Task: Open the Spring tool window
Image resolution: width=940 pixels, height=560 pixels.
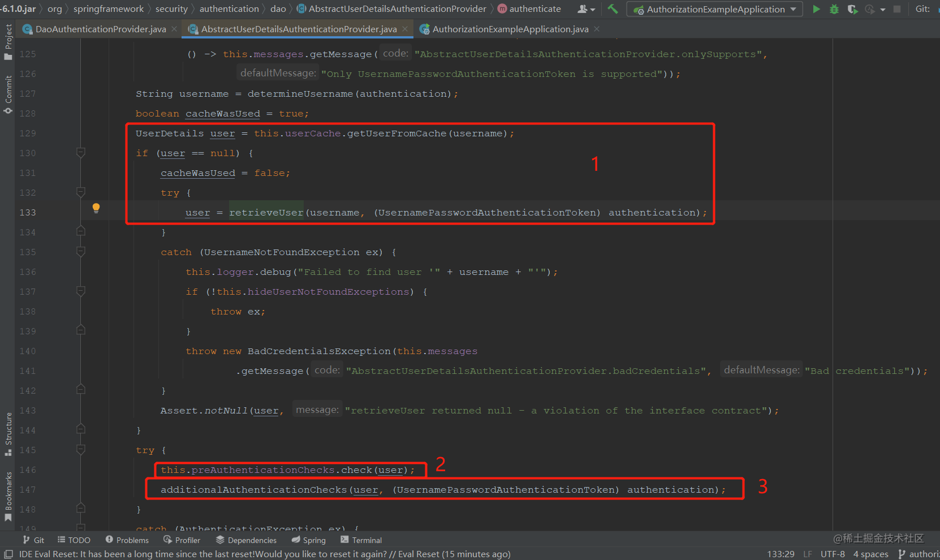Action: click(308, 540)
